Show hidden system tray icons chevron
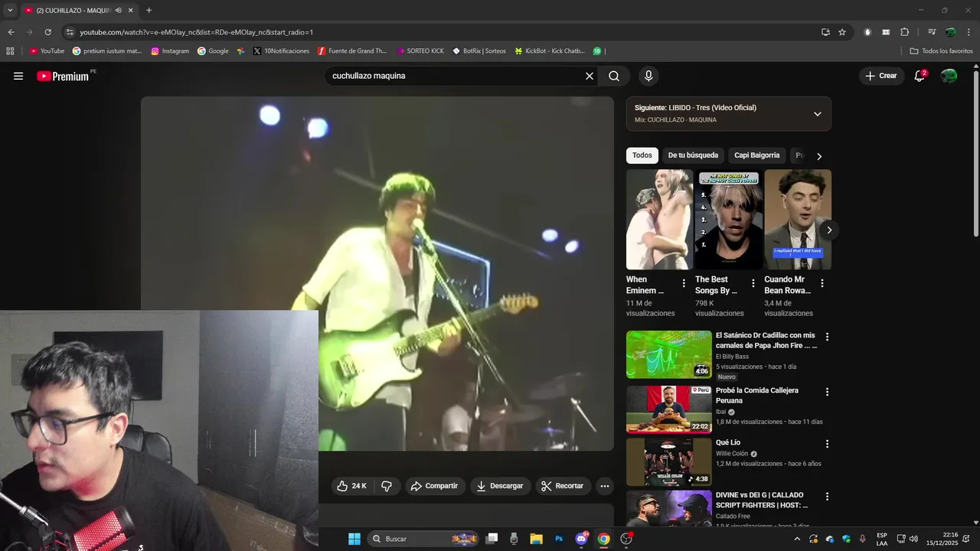 point(797,539)
